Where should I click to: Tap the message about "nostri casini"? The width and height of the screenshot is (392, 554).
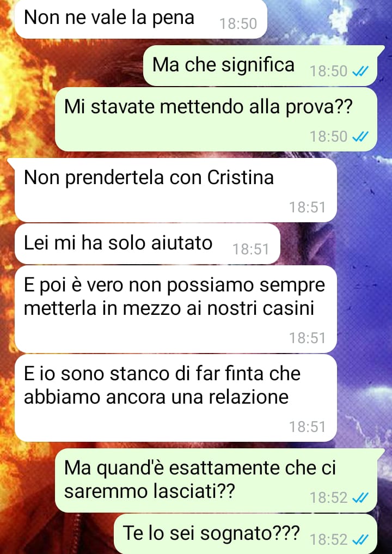tap(175, 309)
